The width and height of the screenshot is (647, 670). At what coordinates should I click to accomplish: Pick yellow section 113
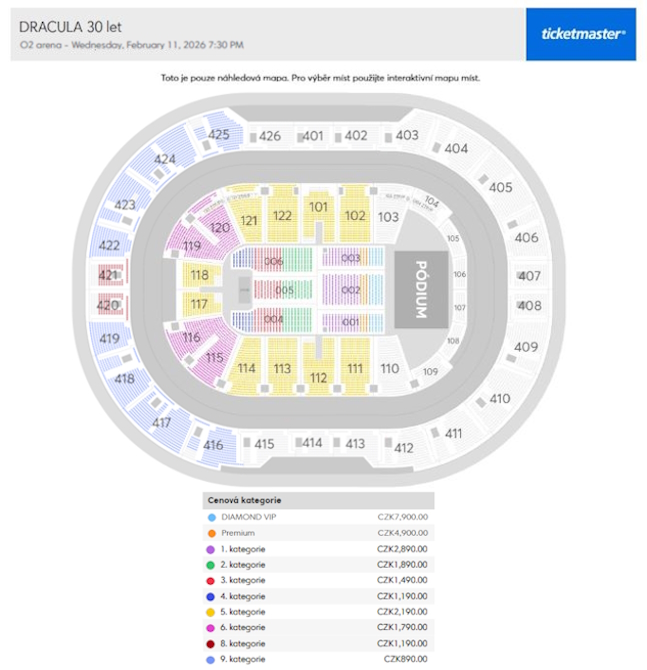tap(282, 369)
